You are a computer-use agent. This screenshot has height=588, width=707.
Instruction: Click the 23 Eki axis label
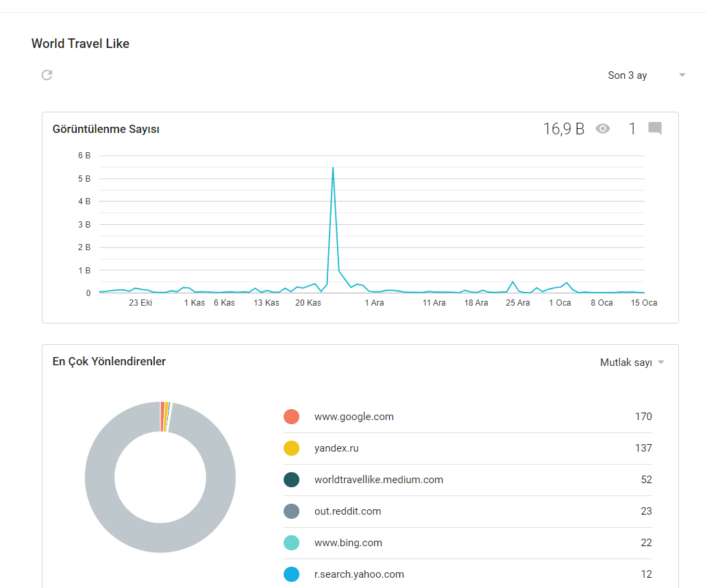[x=140, y=303]
